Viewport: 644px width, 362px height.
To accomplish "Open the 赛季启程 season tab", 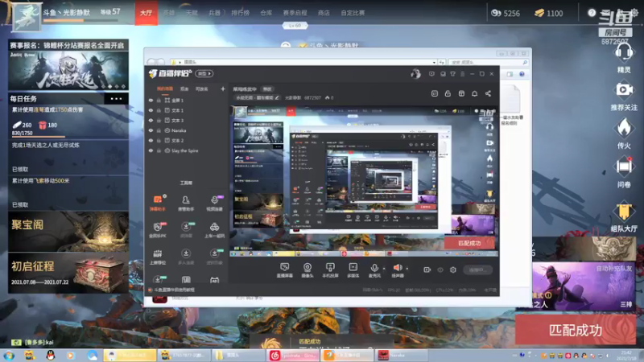I will pos(295,13).
